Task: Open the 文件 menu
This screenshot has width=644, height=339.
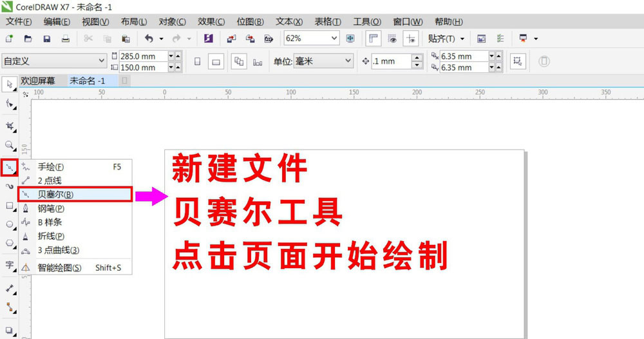Action: (x=18, y=22)
